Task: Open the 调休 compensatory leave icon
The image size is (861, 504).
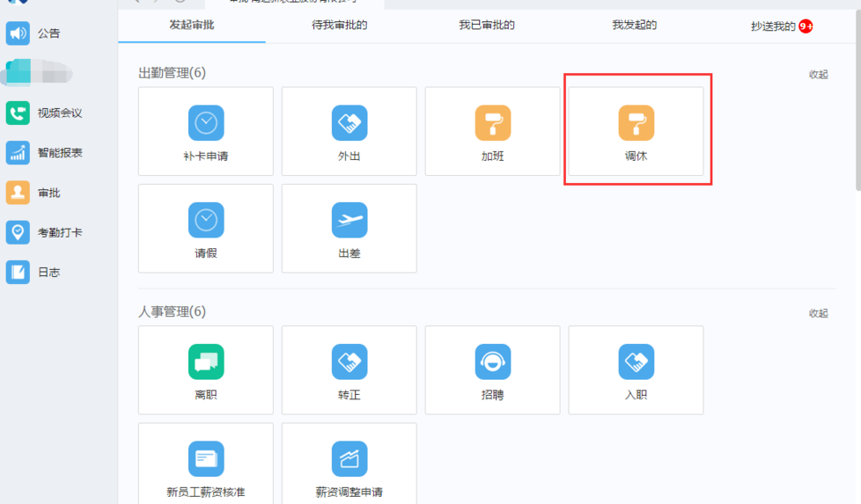Action: [x=636, y=123]
